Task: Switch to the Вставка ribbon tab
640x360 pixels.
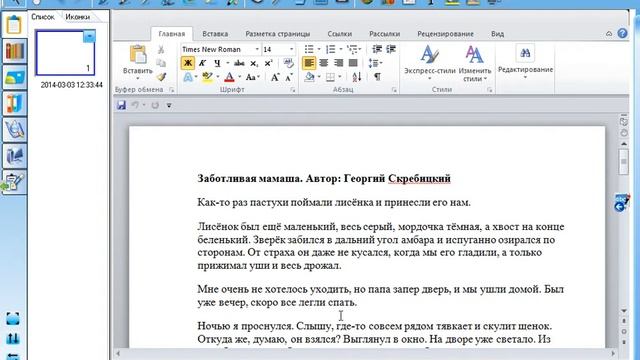Action: [215, 34]
